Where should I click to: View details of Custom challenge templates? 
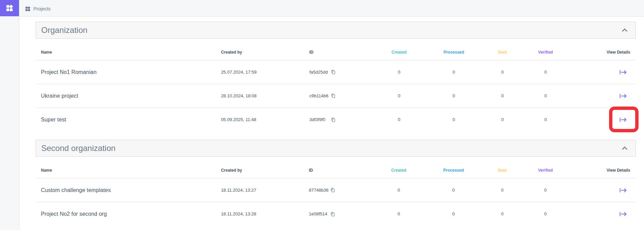coord(623,190)
